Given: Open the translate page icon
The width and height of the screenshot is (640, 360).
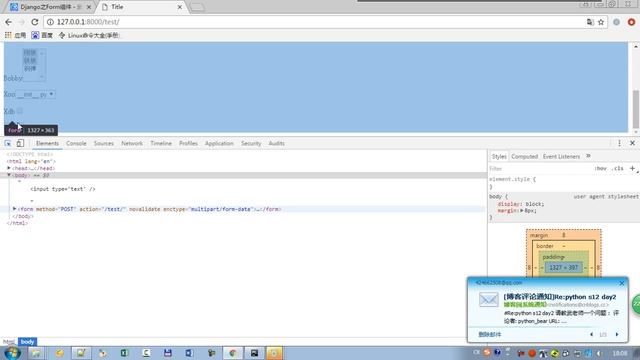Looking at the screenshot, I should click(x=590, y=22).
